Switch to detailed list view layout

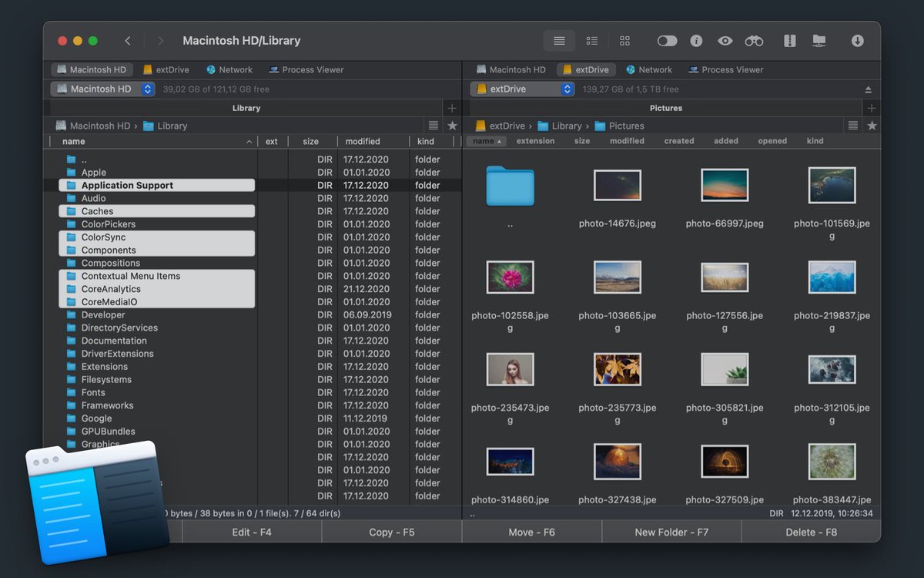click(x=591, y=40)
